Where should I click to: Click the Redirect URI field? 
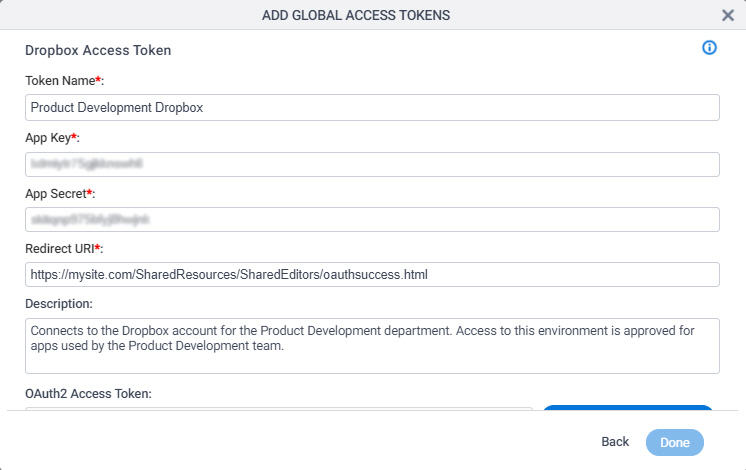(372, 274)
